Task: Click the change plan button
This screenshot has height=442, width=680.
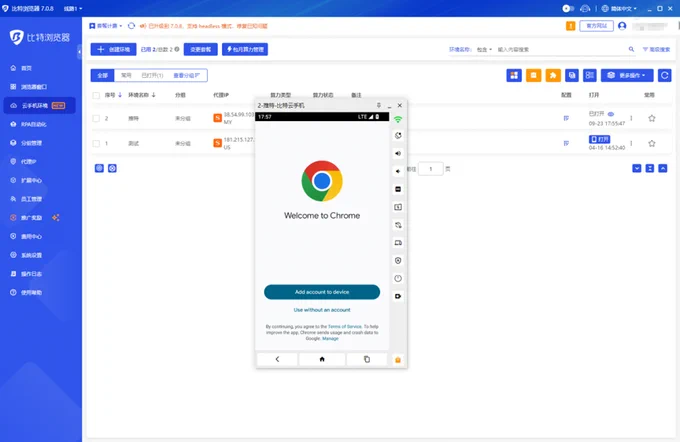Action: [x=200, y=49]
